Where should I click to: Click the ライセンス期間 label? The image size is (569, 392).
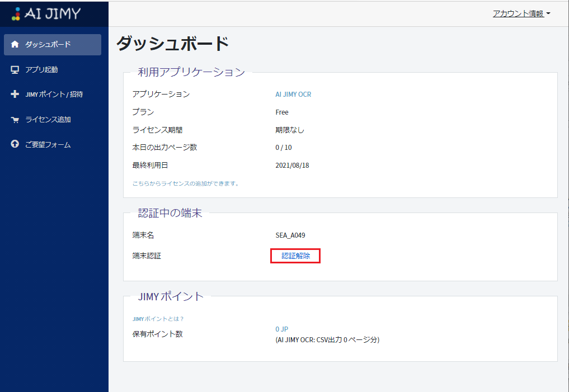157,130
